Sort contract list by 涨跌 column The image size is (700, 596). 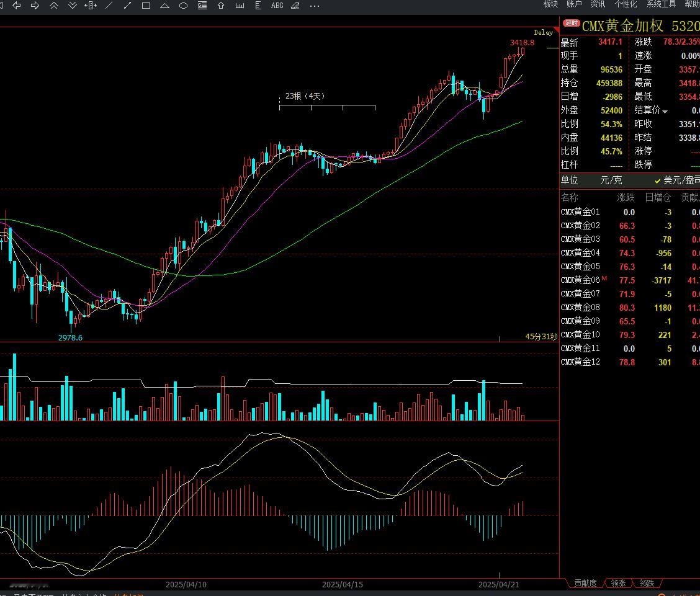click(626, 197)
